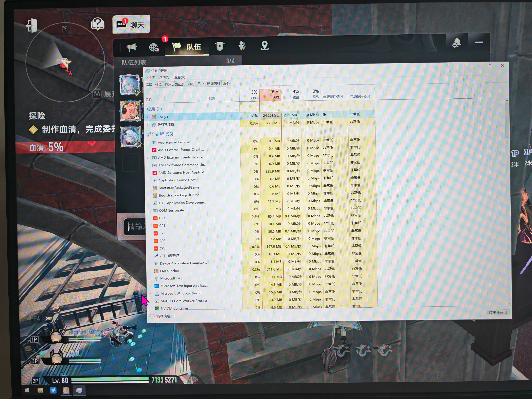Click the AggregatorHost.exe process icon
Image resolution: width=532 pixels, height=399 pixels.
pos(154,143)
